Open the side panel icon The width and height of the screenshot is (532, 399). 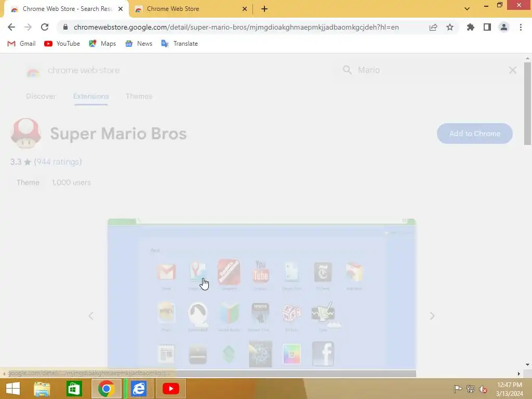pos(487,27)
